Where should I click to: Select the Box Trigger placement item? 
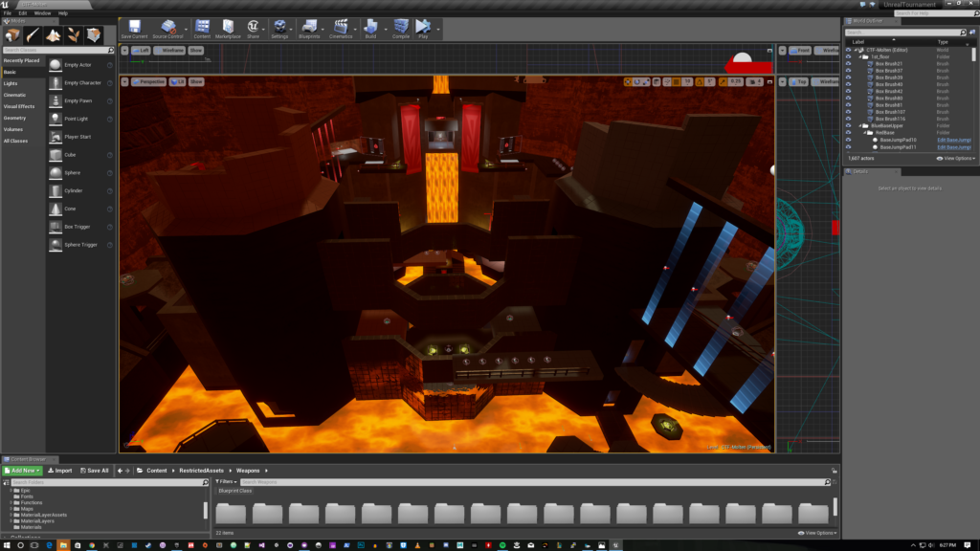81,227
